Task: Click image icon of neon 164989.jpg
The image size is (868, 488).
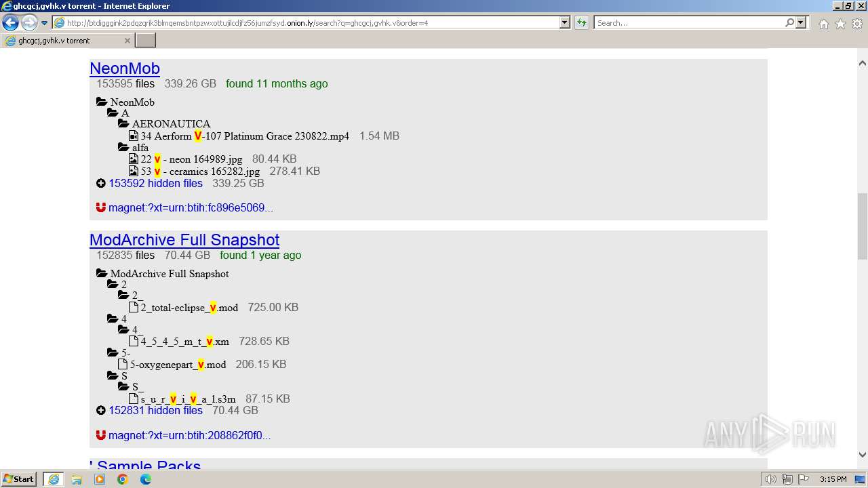Action: tap(134, 159)
